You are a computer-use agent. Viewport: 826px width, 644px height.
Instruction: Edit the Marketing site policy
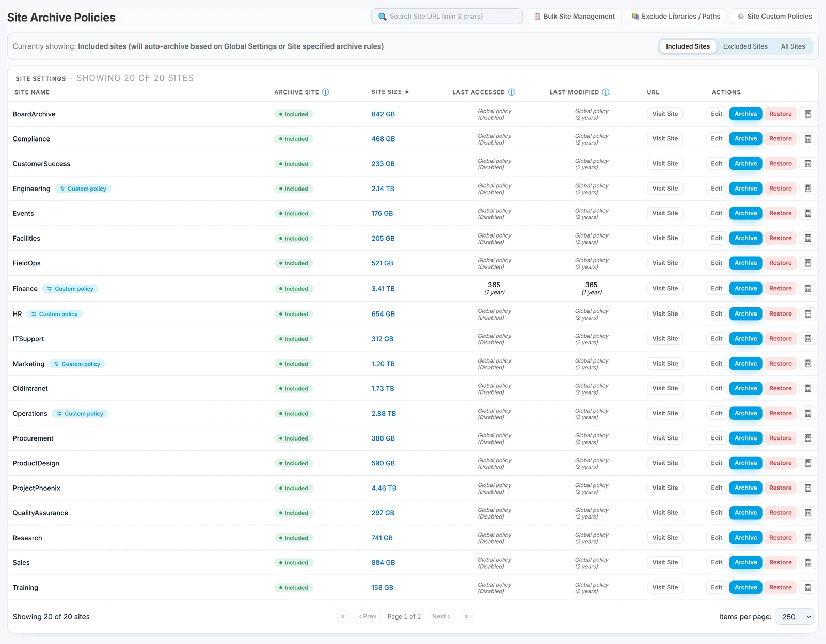pyautogui.click(x=717, y=364)
